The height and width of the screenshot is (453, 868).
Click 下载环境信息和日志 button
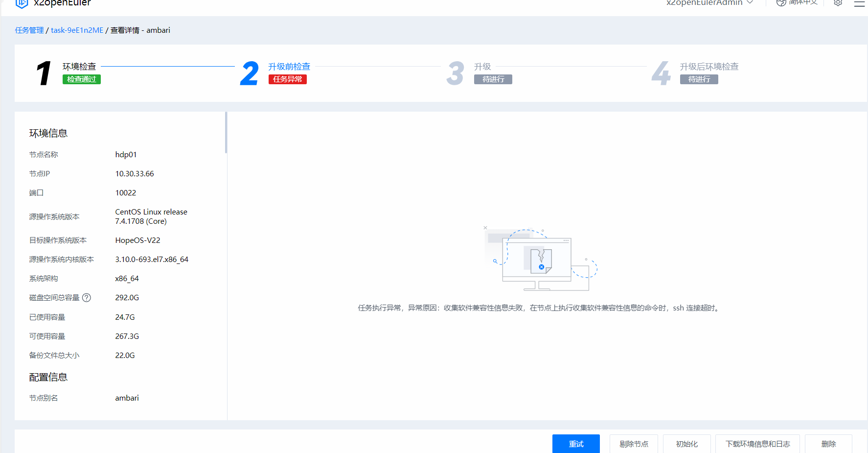click(x=757, y=444)
